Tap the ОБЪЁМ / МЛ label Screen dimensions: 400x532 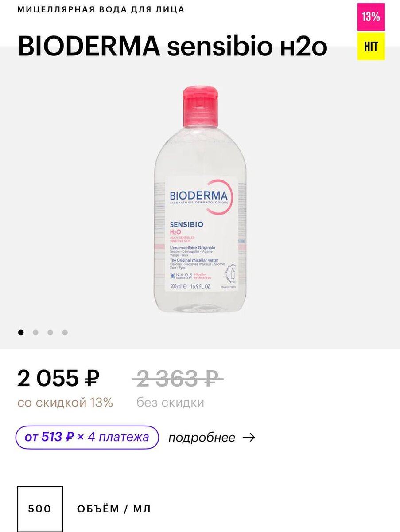pyautogui.click(x=114, y=509)
